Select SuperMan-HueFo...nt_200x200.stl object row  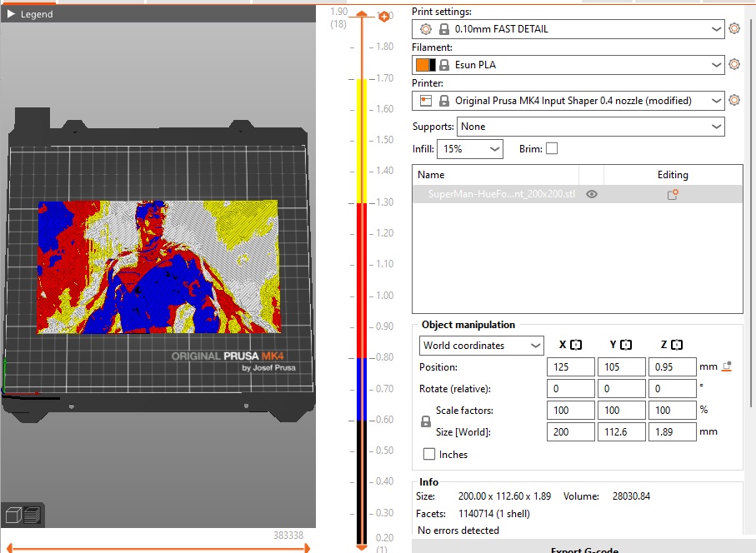click(577, 194)
